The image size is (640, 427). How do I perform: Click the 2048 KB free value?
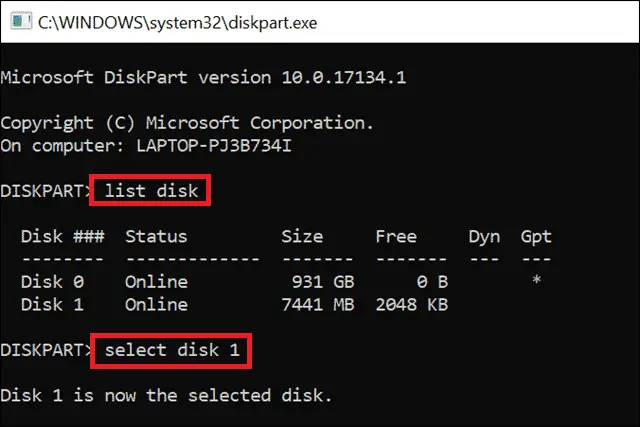point(411,305)
